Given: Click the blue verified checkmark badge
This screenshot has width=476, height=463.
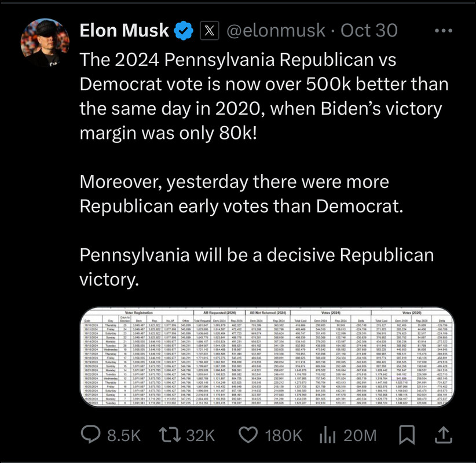Looking at the screenshot, I should 184,31.
